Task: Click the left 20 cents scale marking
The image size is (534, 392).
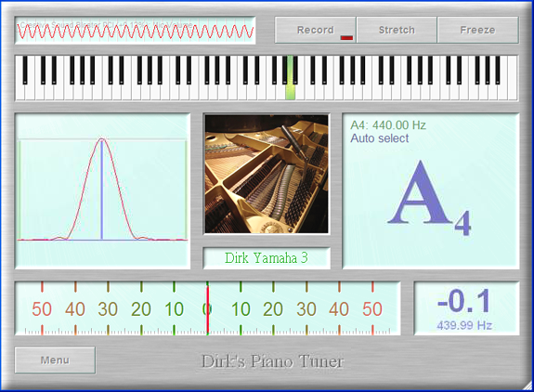Action: tap(141, 309)
